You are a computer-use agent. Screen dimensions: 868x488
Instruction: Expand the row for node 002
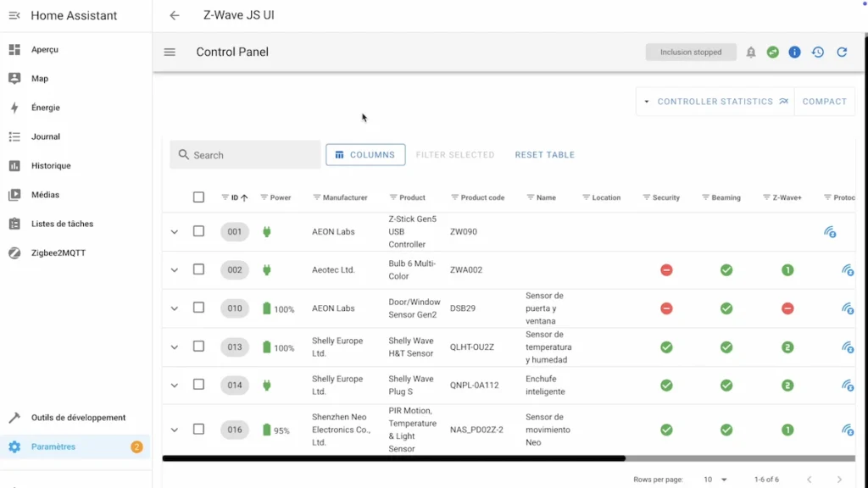coord(175,270)
